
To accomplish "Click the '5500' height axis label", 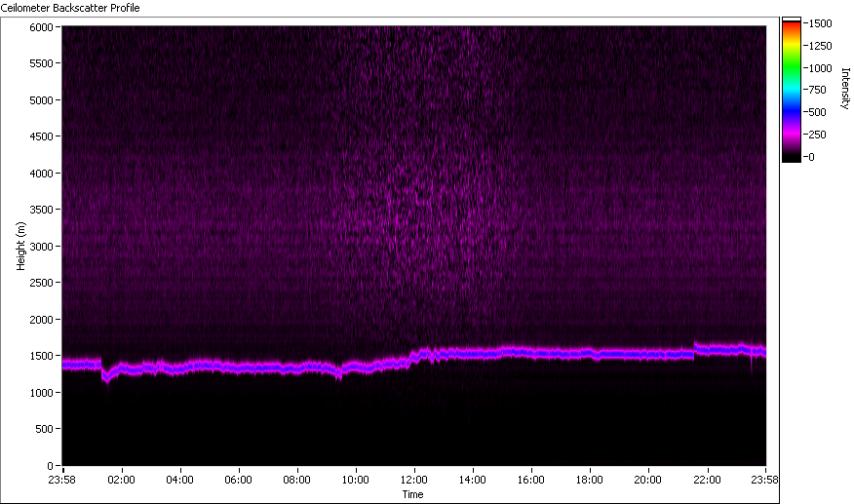I will pyautogui.click(x=41, y=63).
